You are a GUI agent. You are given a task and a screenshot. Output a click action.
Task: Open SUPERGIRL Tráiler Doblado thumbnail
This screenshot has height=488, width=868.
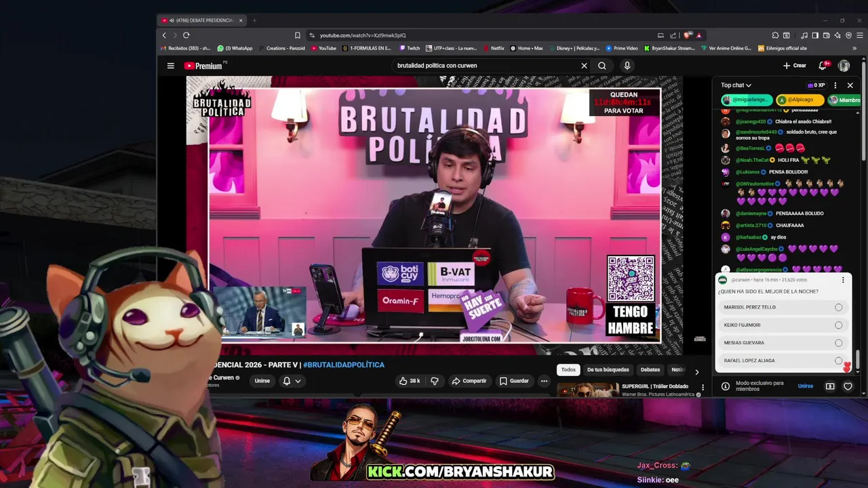pos(588,389)
